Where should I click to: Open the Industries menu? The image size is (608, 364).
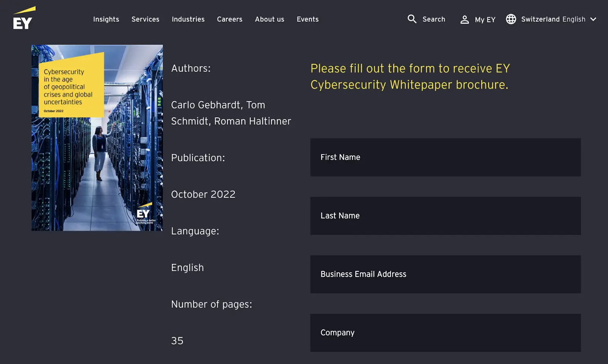[188, 19]
